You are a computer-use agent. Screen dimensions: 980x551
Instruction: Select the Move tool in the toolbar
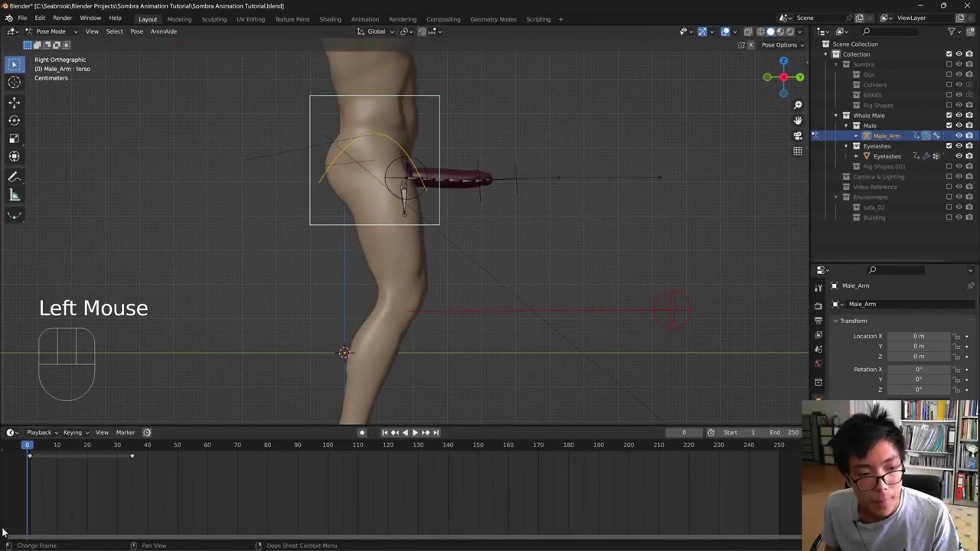14,102
